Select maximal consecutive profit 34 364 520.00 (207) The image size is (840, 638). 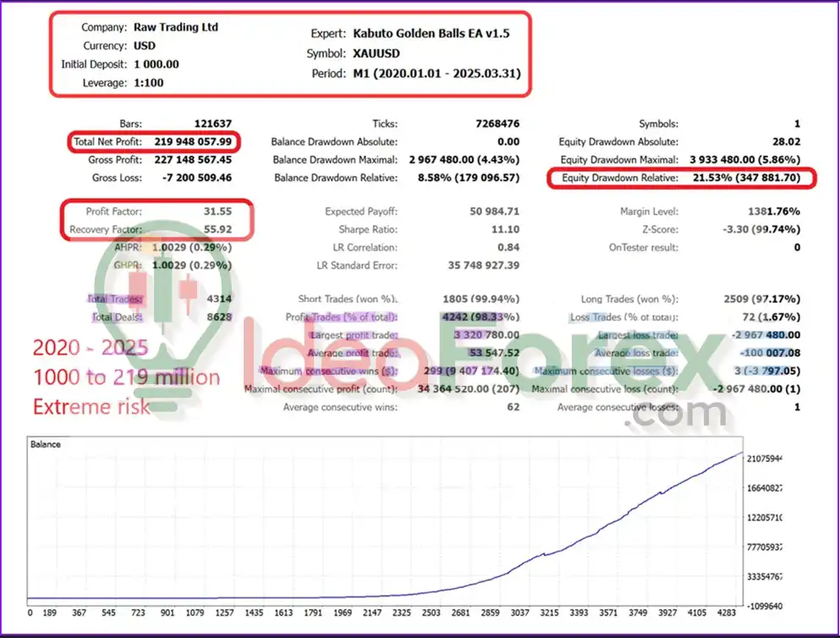coord(469,389)
